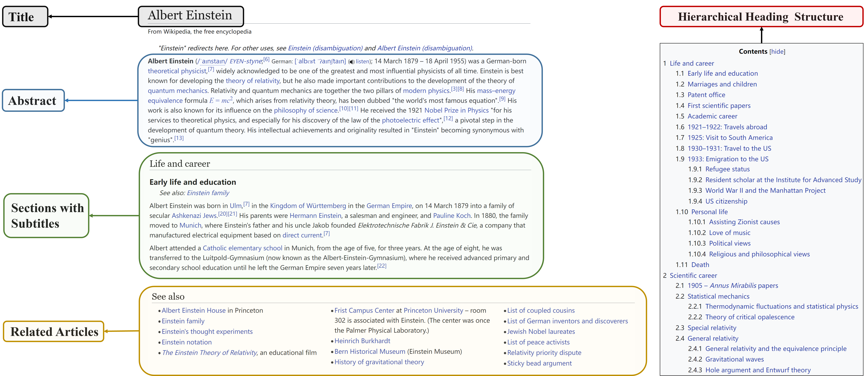
Task: Open "1.10 Personal life" contents entry
Action: coord(702,212)
